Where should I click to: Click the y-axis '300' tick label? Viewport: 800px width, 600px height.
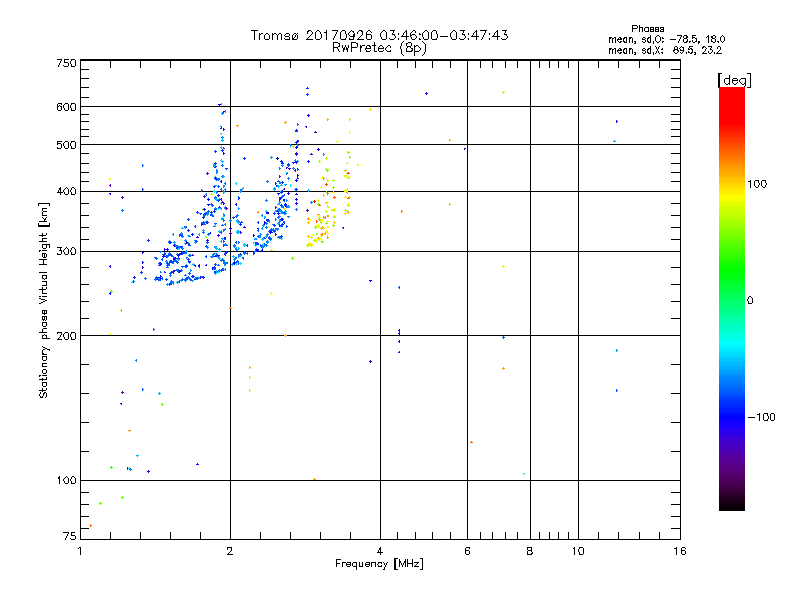click(67, 252)
